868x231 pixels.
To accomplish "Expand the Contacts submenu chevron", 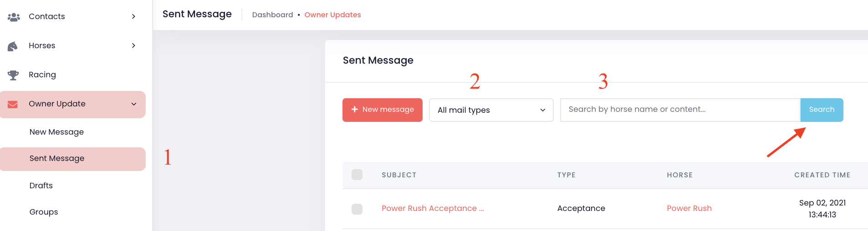I will [x=133, y=17].
